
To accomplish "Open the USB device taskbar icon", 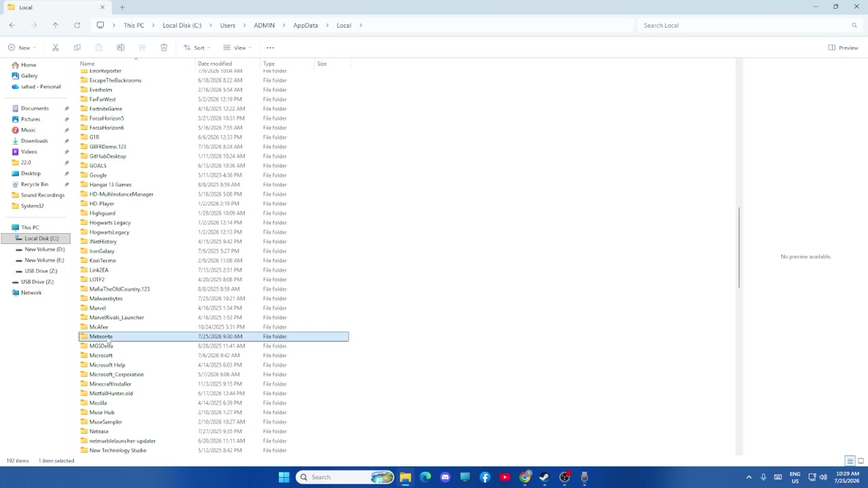I will [x=585, y=477].
